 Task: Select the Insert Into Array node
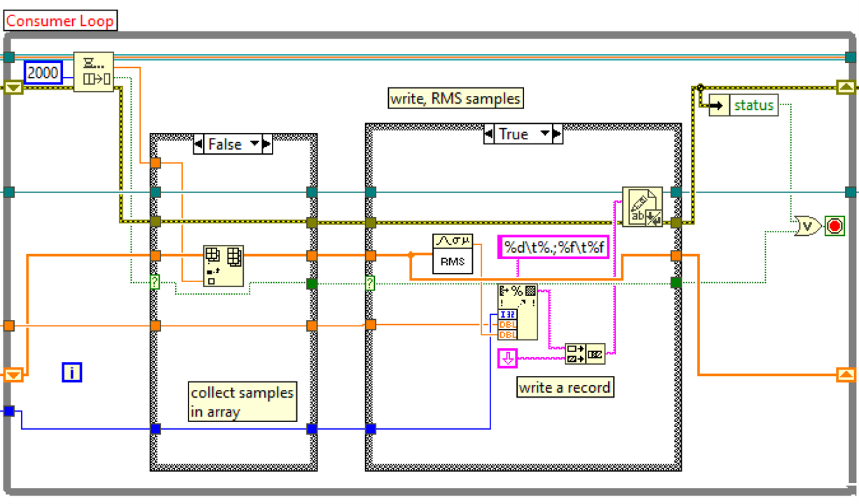coord(224,265)
